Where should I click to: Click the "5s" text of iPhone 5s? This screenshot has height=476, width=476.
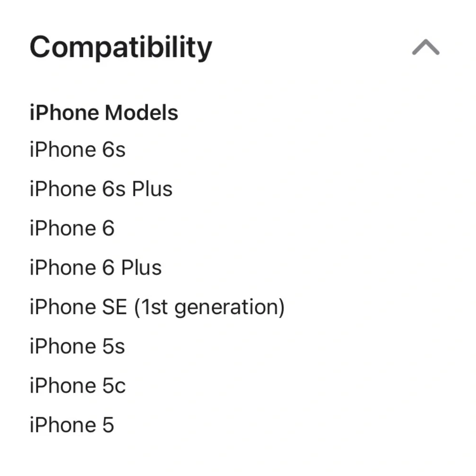click(x=114, y=347)
